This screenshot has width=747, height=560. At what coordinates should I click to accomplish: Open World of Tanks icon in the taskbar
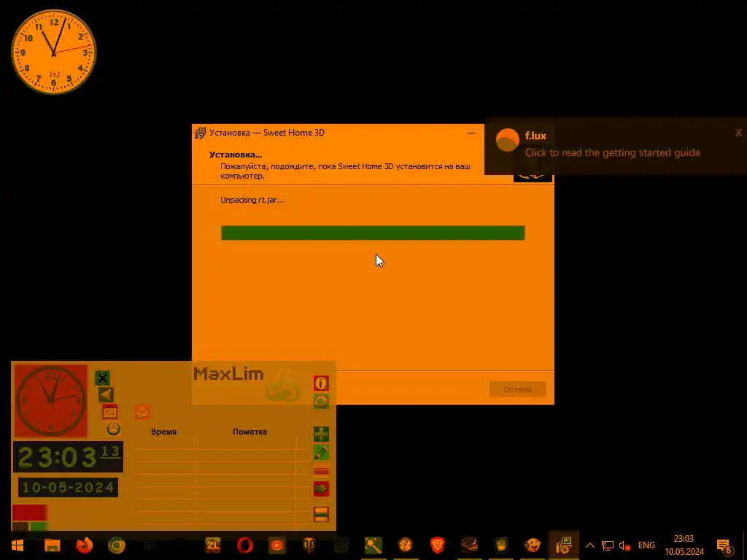(309, 545)
